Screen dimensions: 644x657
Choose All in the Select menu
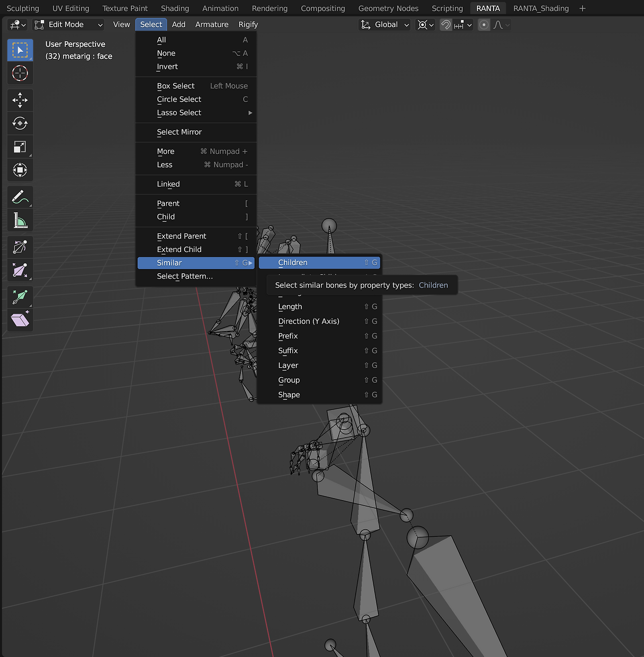pyautogui.click(x=196, y=40)
